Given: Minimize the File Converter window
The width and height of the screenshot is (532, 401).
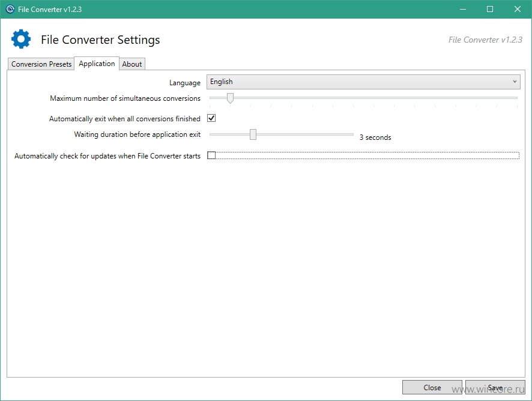Looking at the screenshot, I should tap(463, 9).
